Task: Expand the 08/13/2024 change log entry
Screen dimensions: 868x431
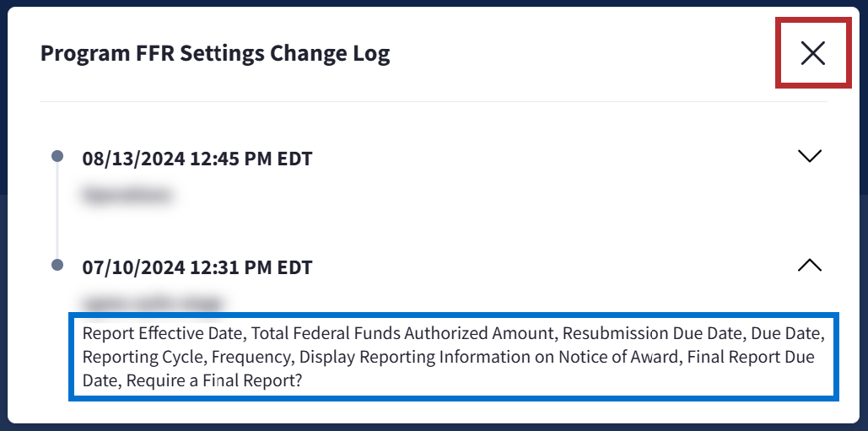Action: pyautogui.click(x=809, y=156)
